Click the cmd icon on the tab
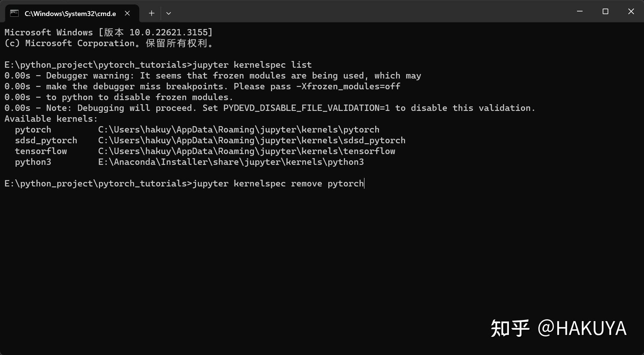Image resolution: width=644 pixels, height=355 pixels. point(15,13)
